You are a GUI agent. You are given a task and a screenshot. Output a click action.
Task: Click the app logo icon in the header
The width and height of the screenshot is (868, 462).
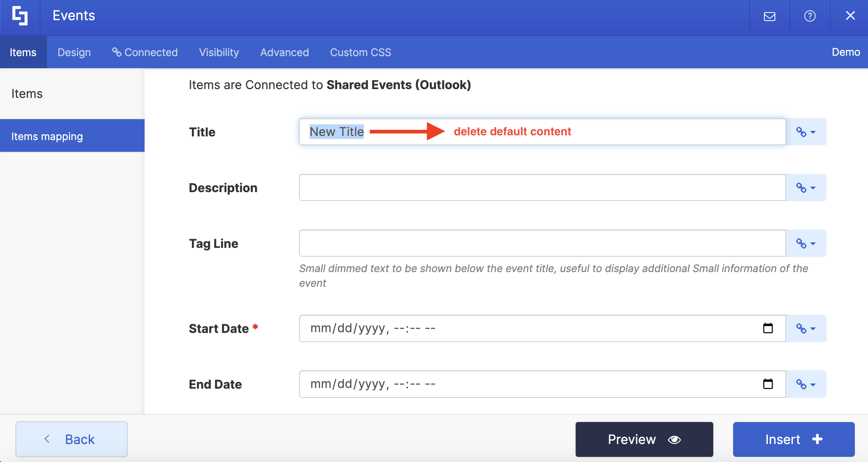[x=20, y=16]
